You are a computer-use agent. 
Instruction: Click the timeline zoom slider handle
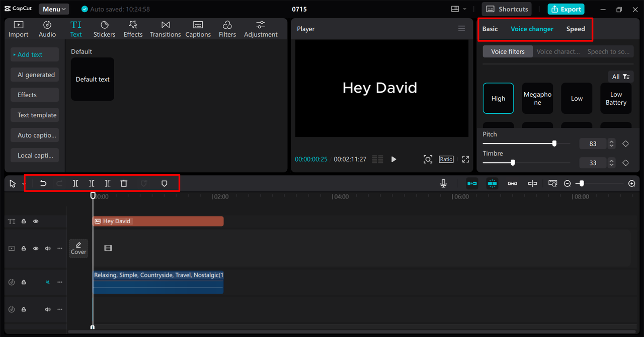pyautogui.click(x=581, y=184)
